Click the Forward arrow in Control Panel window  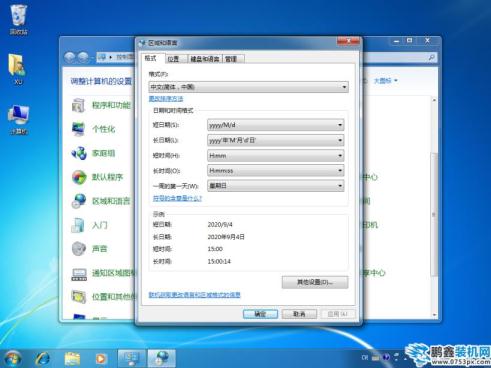pyautogui.click(x=83, y=58)
